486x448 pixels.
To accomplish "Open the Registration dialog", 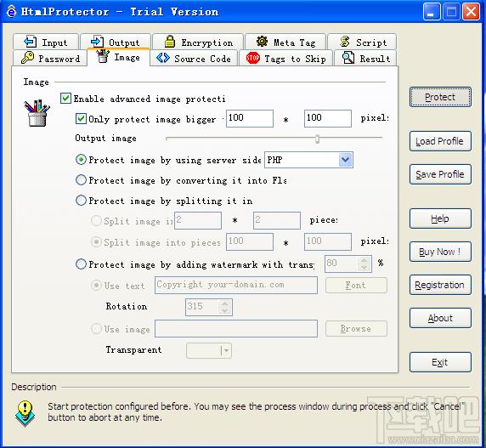I will [440, 285].
